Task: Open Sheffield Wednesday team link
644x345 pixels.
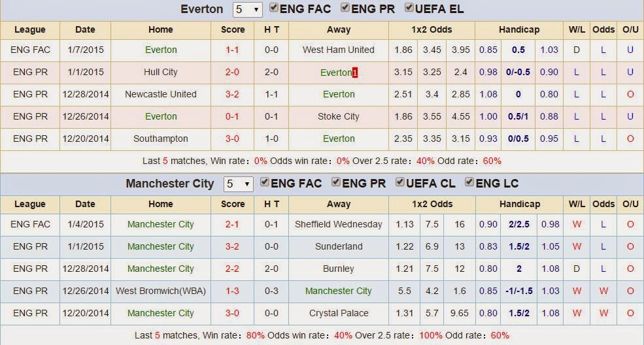Action: click(x=339, y=224)
